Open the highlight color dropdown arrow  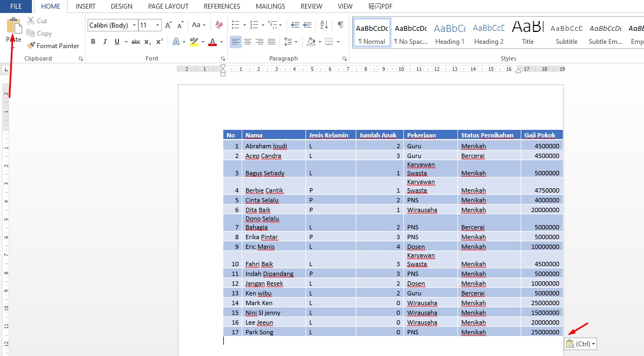203,42
